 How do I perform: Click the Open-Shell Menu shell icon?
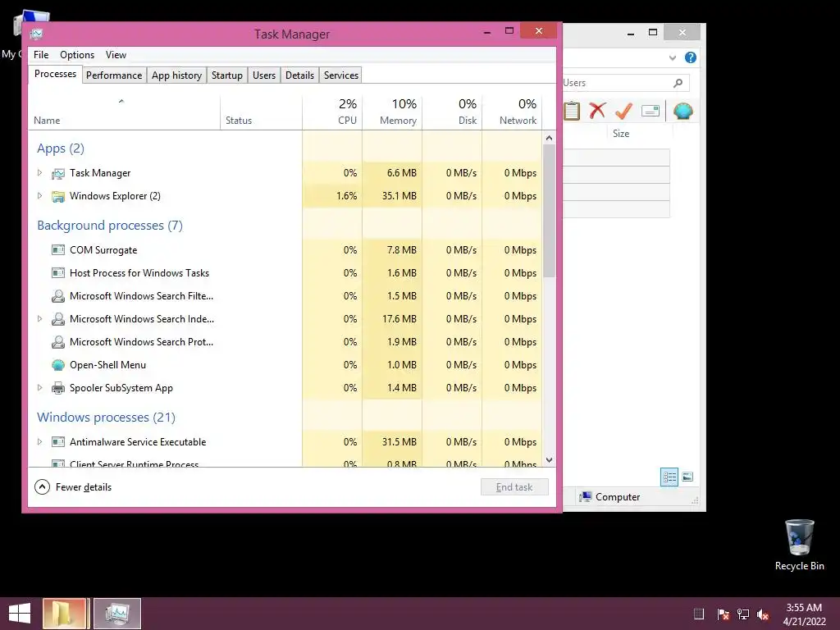pyautogui.click(x=58, y=365)
